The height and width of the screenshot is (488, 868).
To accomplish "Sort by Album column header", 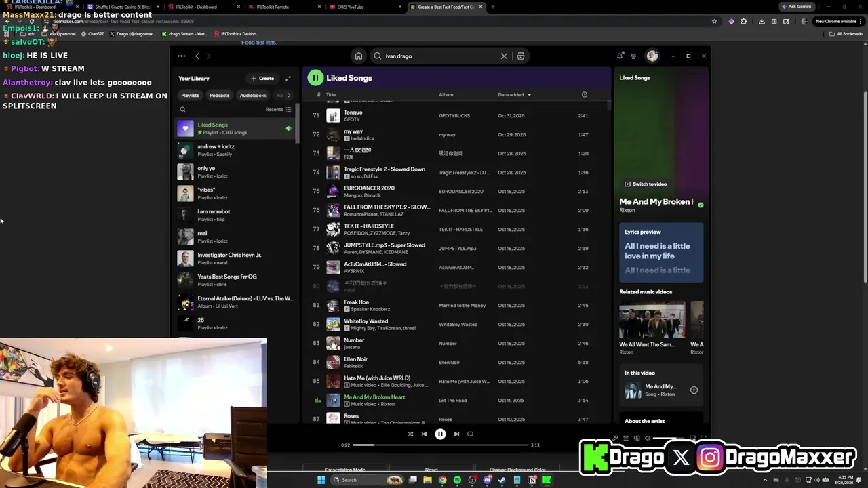I will 446,95.
